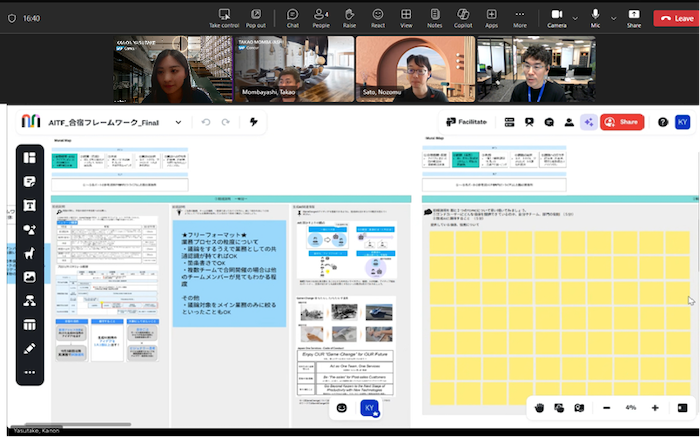Open the Teams Chat panel
The image size is (700, 437).
tap(292, 17)
